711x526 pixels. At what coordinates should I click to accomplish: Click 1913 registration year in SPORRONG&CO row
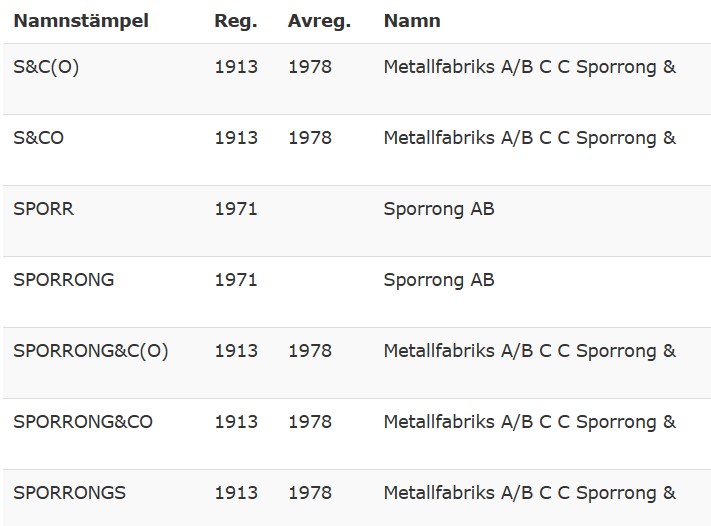pos(236,422)
